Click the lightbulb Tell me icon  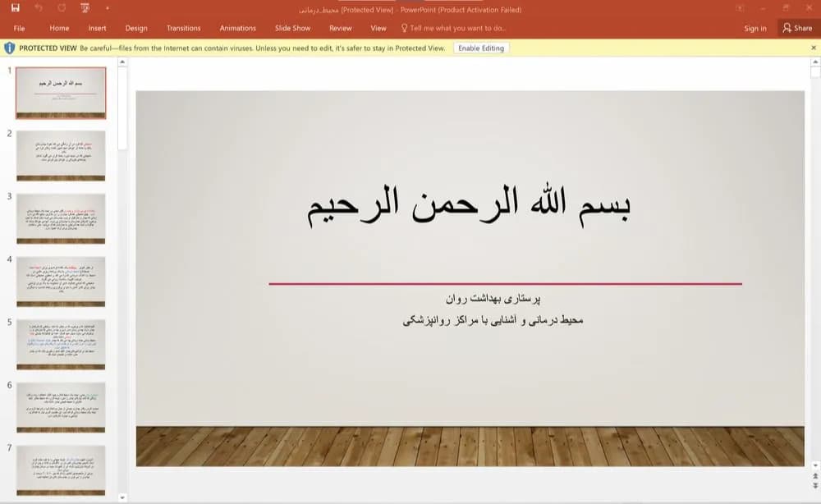tap(404, 28)
